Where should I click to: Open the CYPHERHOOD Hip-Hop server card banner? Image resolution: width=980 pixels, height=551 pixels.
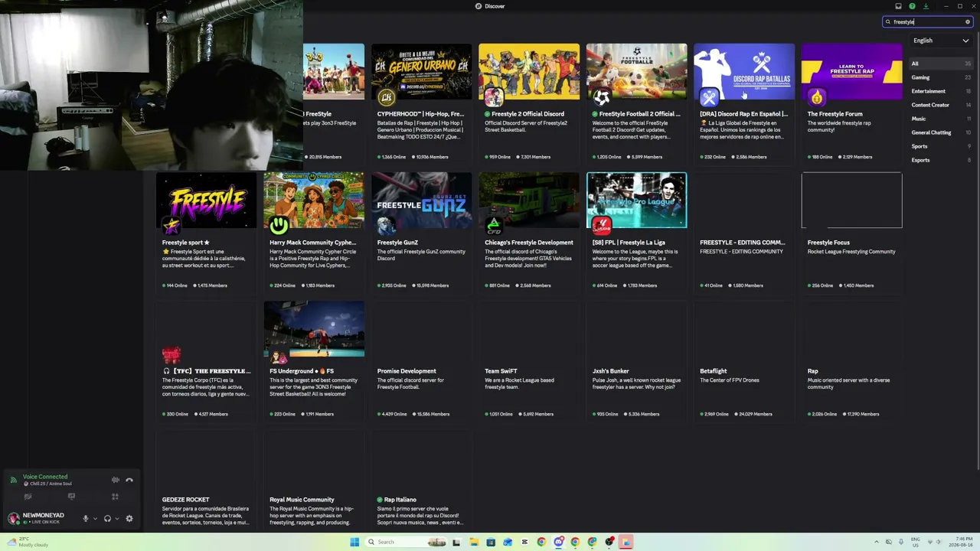tap(421, 71)
